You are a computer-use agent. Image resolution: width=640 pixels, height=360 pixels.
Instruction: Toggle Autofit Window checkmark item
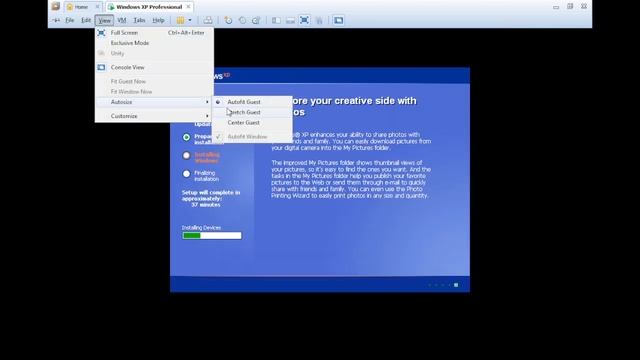point(252,137)
